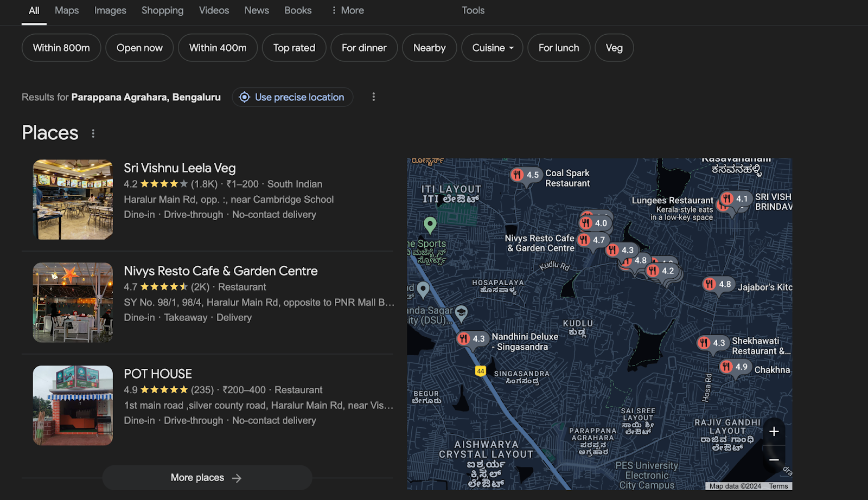Select the 4.3 pin near Kudlu Rd

[621, 251]
